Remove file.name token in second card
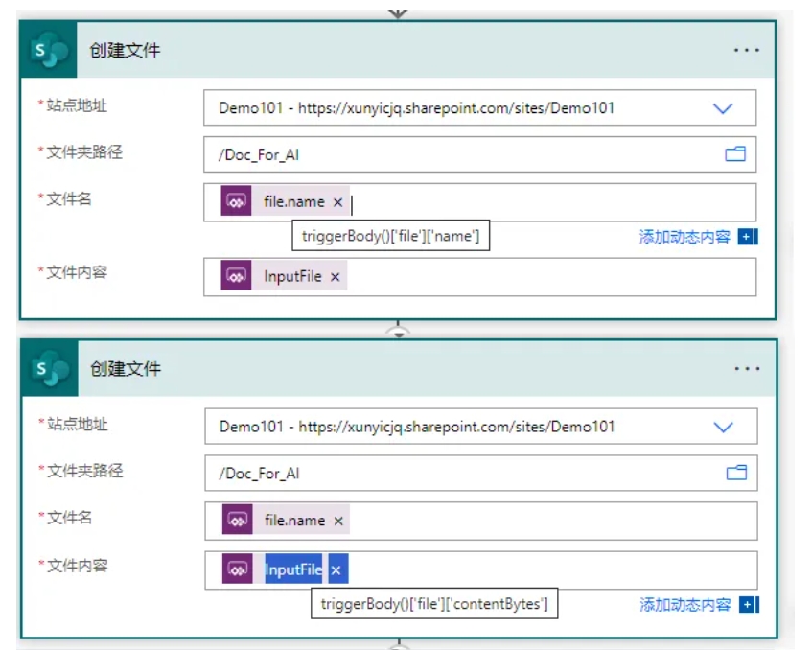 (x=337, y=521)
